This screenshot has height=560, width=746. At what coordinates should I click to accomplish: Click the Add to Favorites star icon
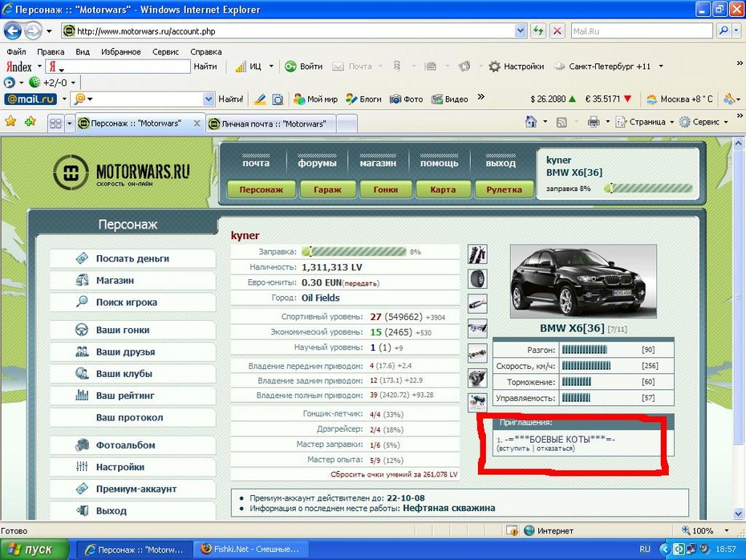pos(30,122)
